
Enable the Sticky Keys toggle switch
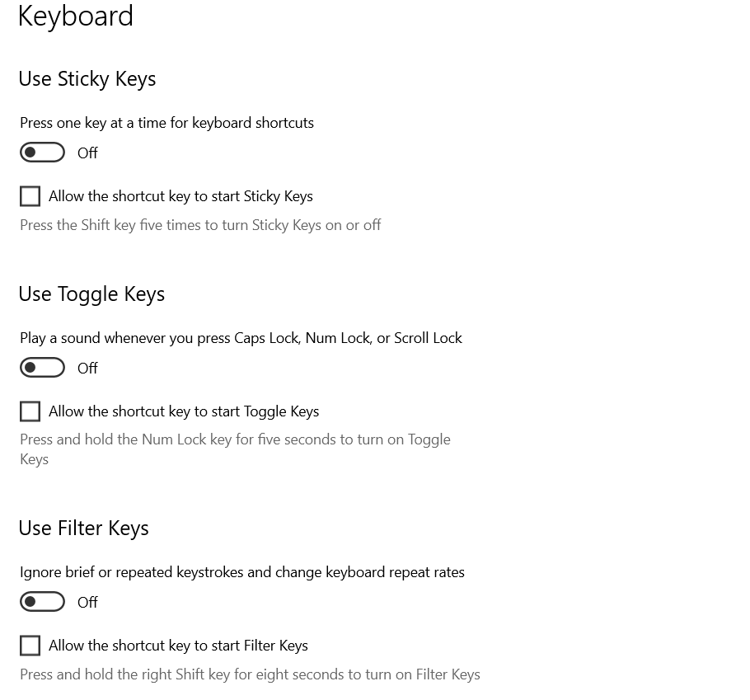click(x=42, y=152)
